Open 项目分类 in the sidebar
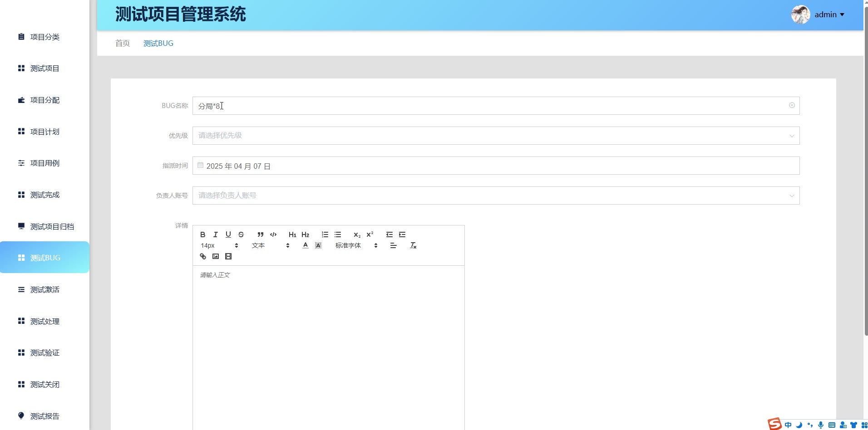The image size is (868, 430). [x=44, y=37]
